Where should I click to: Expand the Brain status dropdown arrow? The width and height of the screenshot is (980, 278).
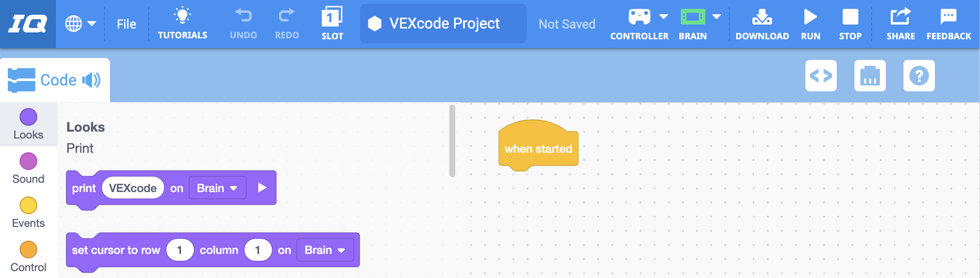tap(717, 17)
